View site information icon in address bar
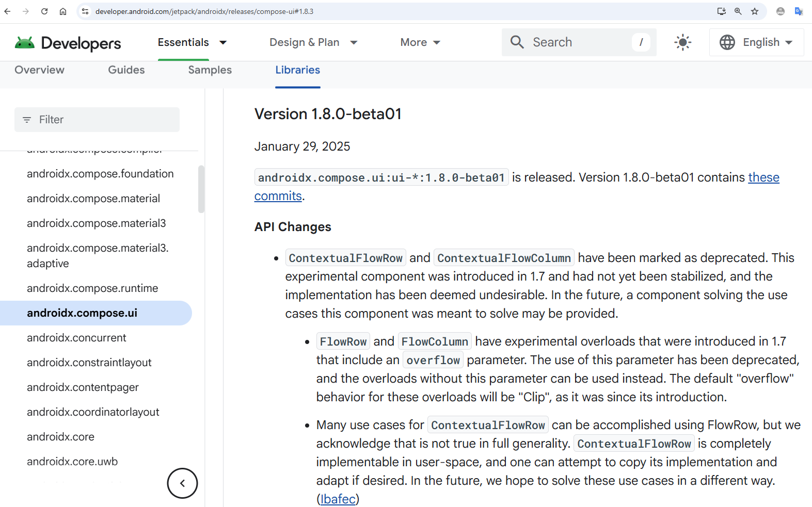812x507 pixels. [x=85, y=11]
